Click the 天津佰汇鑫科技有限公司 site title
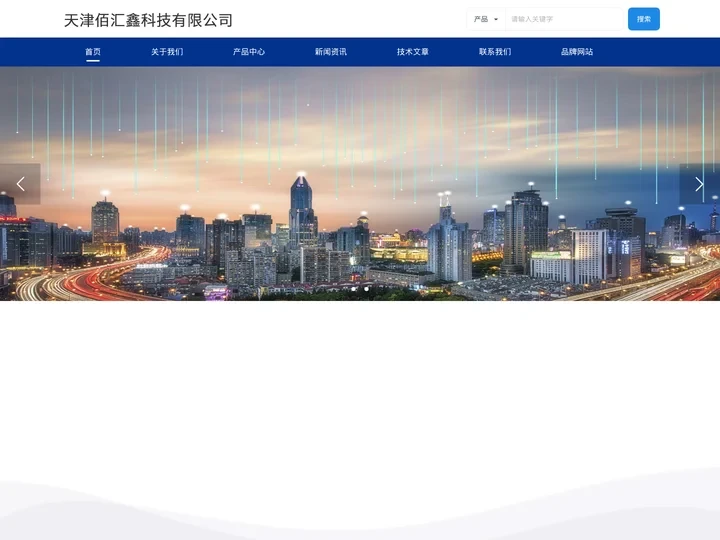 click(148, 20)
